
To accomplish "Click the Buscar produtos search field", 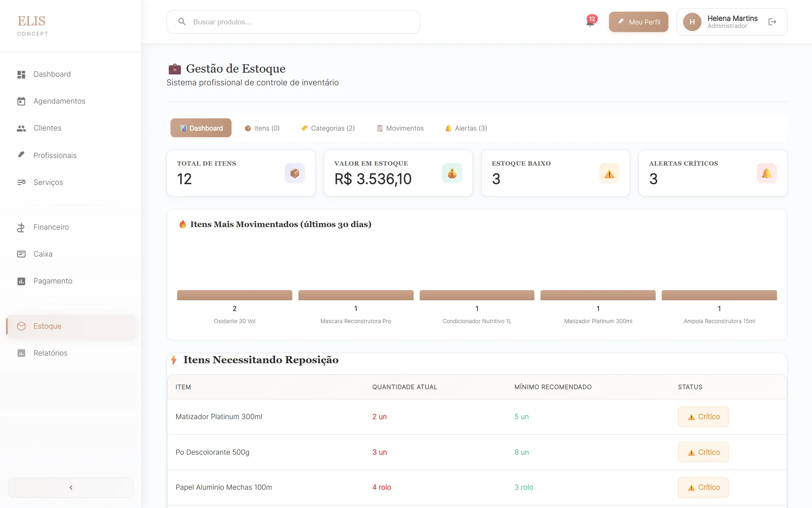I will point(293,22).
